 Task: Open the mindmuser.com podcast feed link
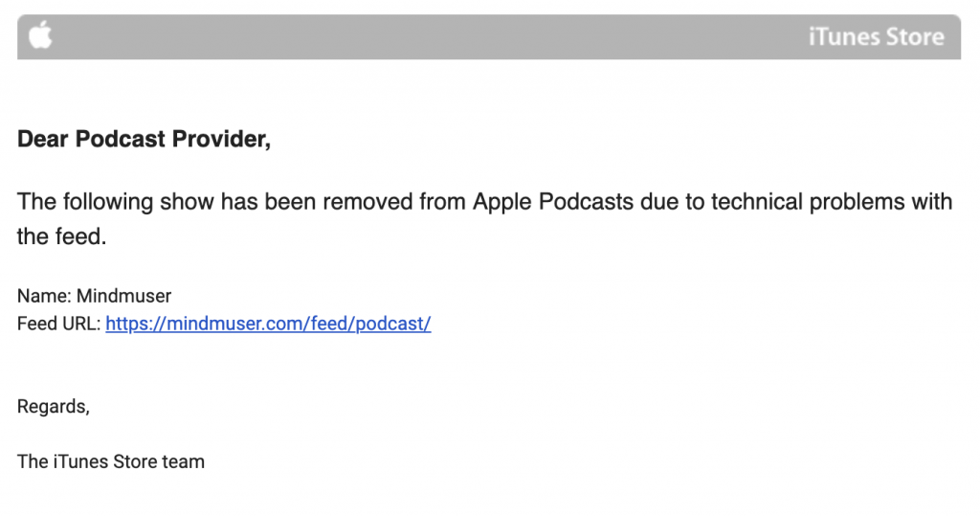click(x=268, y=324)
